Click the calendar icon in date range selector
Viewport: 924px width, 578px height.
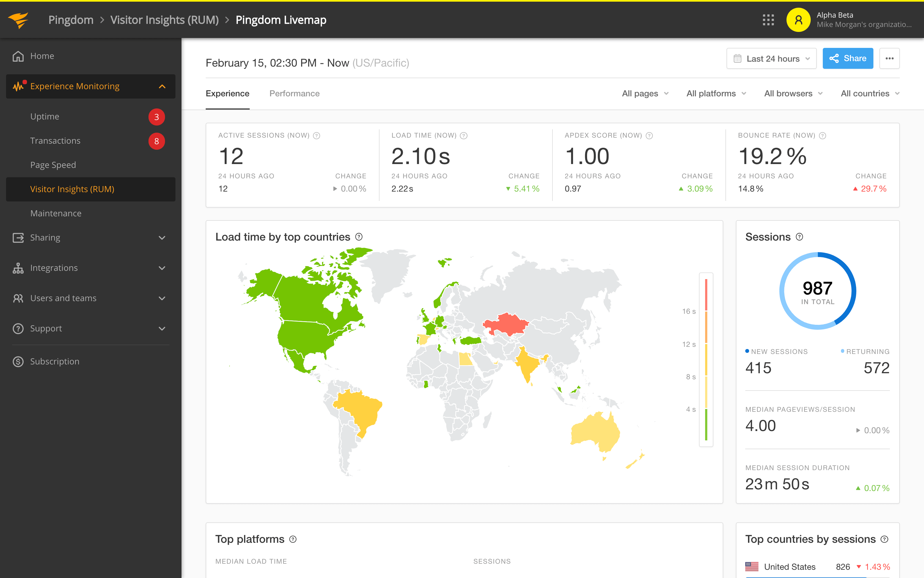pyautogui.click(x=737, y=58)
